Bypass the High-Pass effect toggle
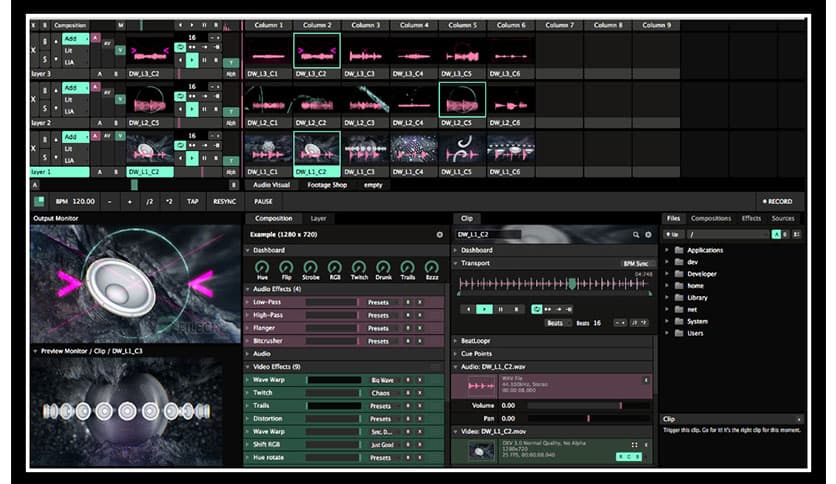This screenshot has height=484, width=836. pyautogui.click(x=408, y=315)
